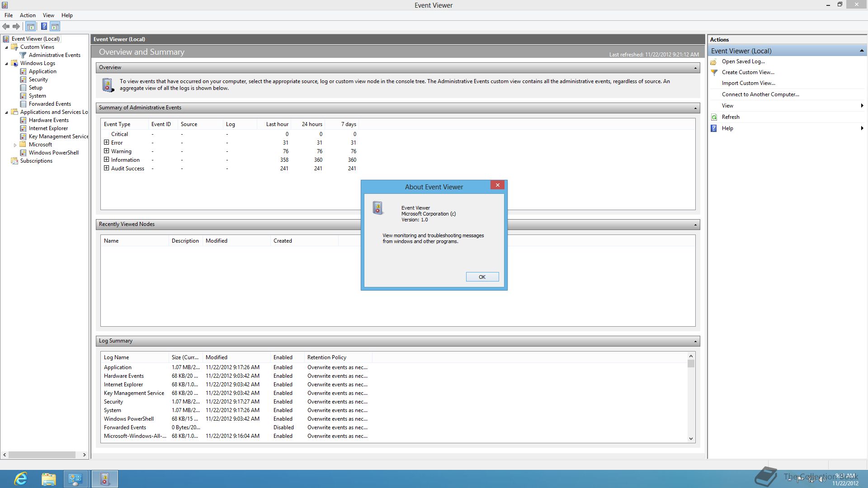Open the File menu

tap(9, 15)
